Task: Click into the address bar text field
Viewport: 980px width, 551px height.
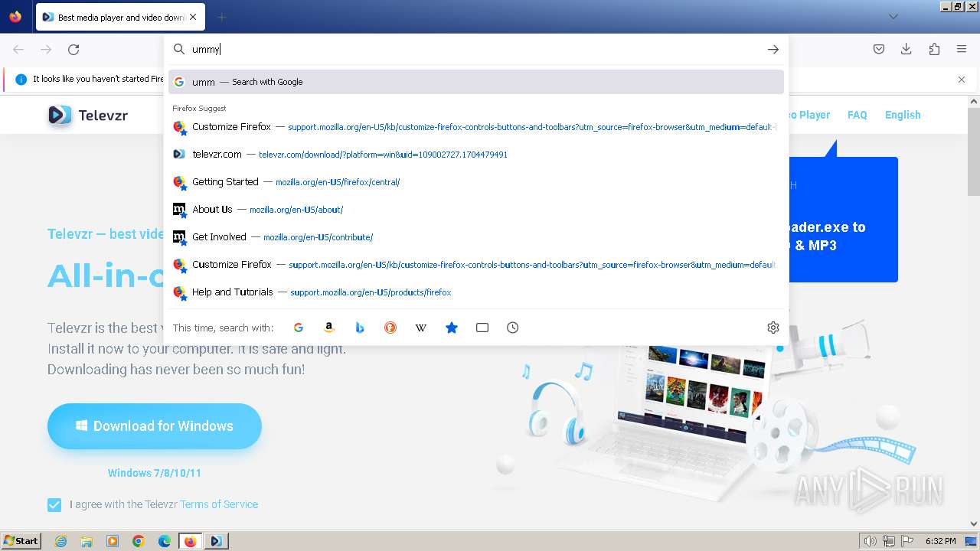Action: [x=475, y=49]
